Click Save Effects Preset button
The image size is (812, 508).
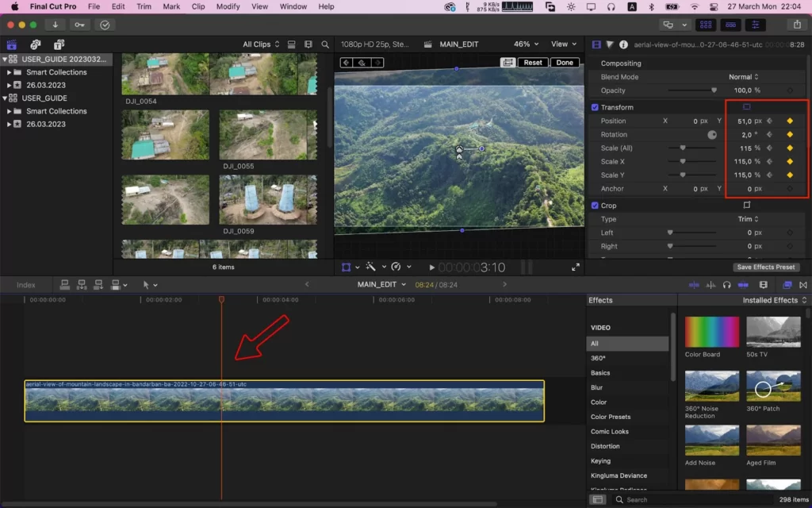pos(765,267)
